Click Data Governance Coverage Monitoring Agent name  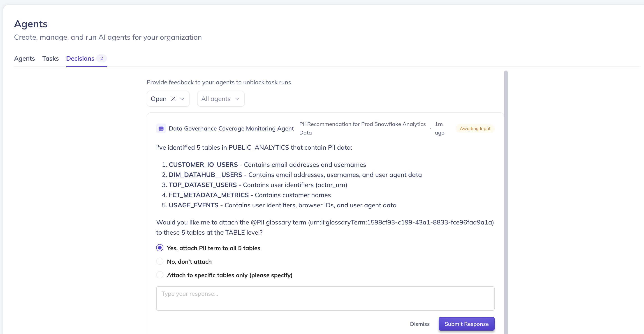click(231, 128)
